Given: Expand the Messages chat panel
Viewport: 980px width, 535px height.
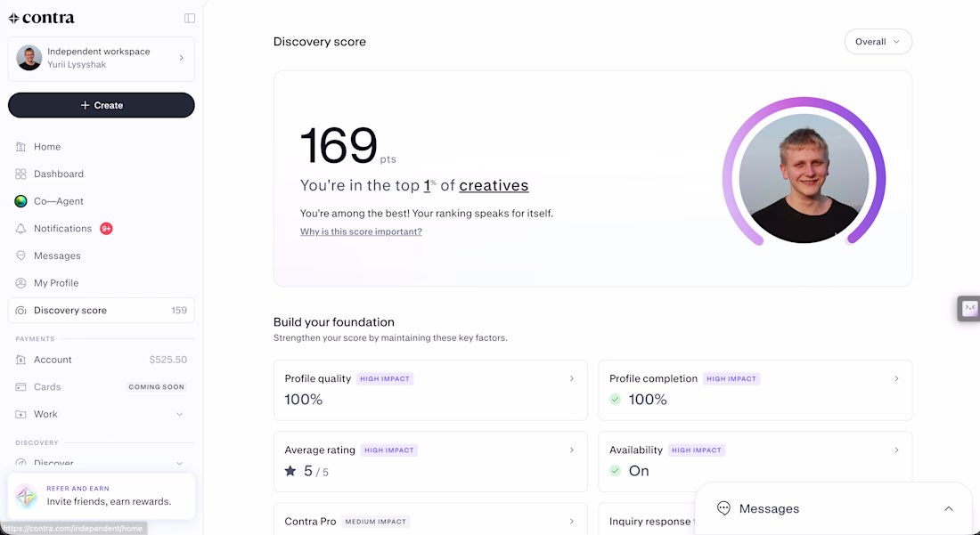Looking at the screenshot, I should click(948, 509).
